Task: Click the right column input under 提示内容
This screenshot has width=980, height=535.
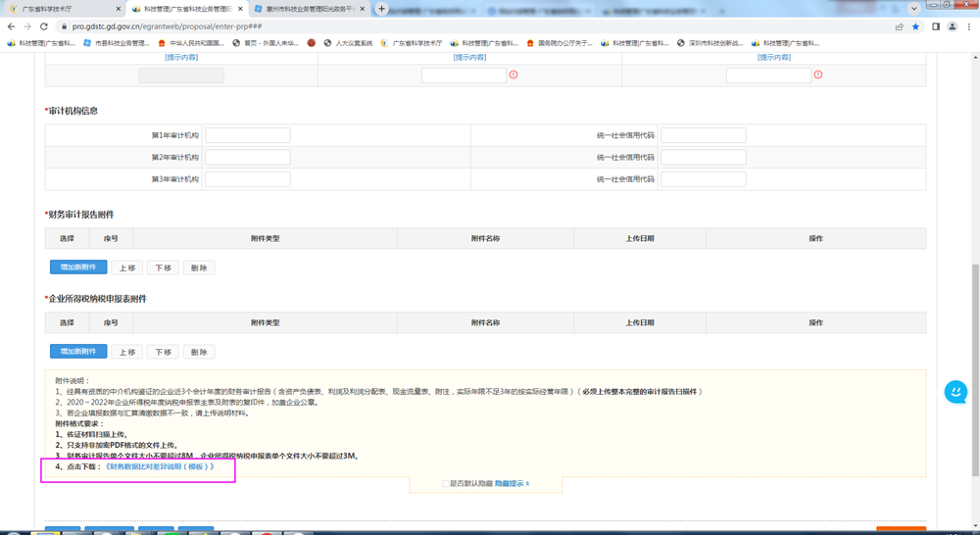Action: click(768, 75)
